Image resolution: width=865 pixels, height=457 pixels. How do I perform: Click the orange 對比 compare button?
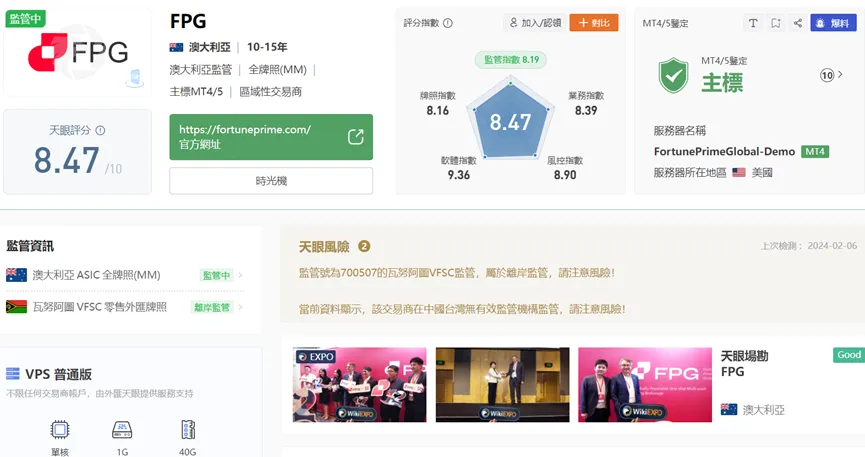(x=594, y=23)
